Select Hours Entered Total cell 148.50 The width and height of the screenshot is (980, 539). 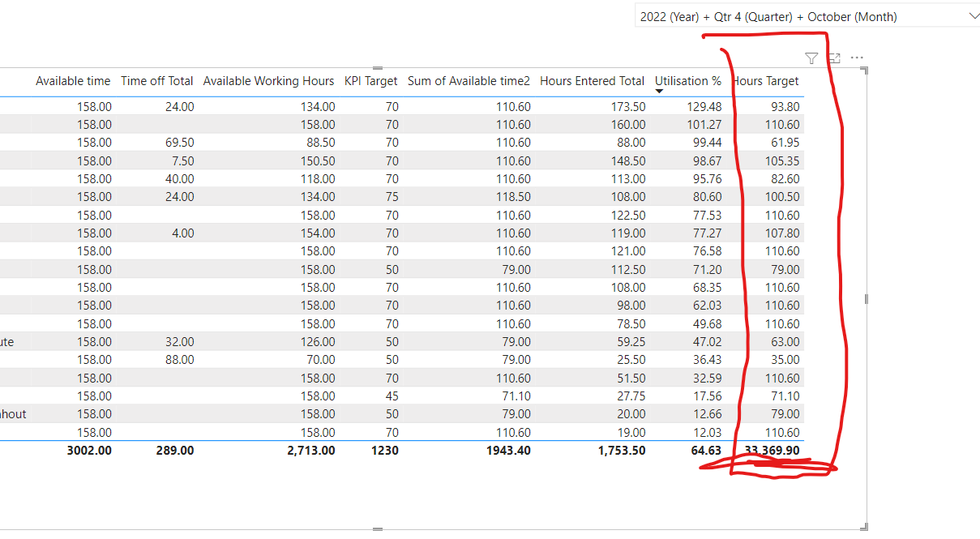point(628,160)
